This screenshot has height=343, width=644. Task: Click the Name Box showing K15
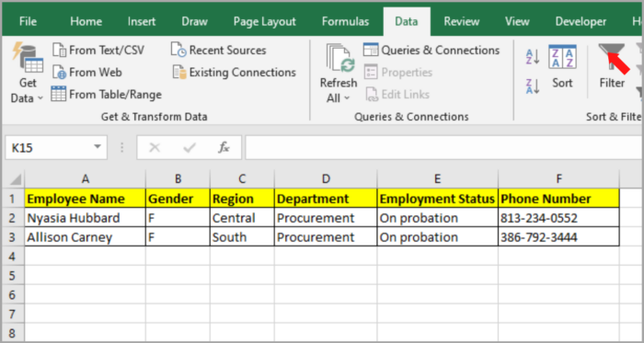[x=50, y=147]
